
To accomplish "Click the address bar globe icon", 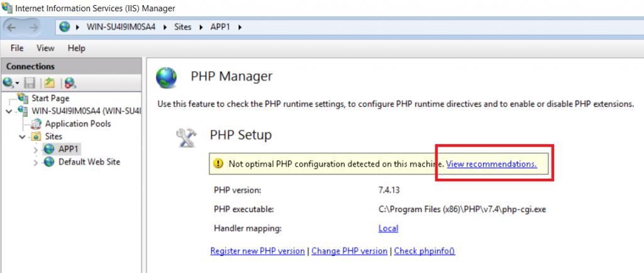I will coord(65,28).
